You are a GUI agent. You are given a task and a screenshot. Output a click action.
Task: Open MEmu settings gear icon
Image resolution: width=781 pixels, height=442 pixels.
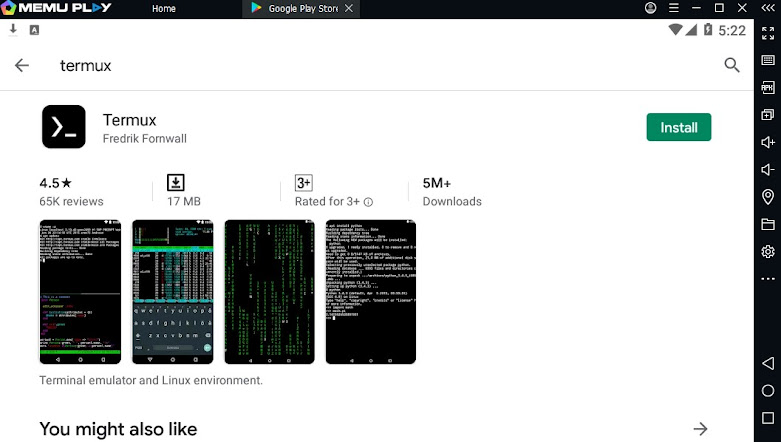click(768, 251)
